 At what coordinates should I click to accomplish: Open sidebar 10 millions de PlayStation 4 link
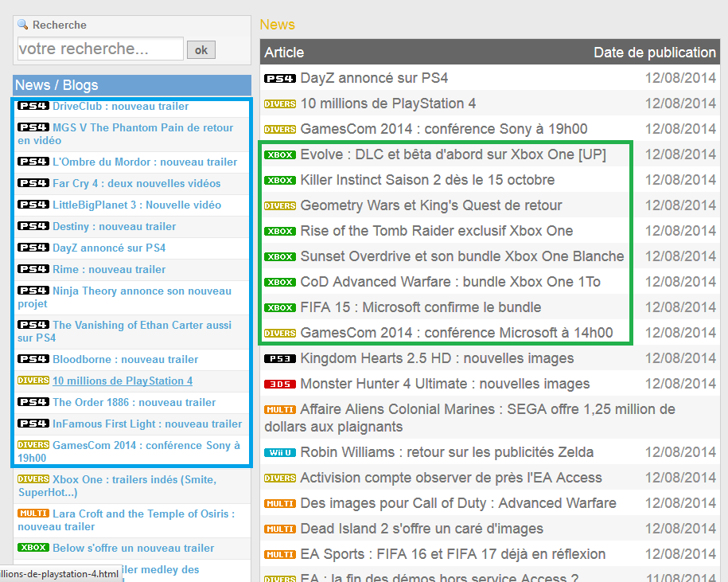tap(122, 381)
